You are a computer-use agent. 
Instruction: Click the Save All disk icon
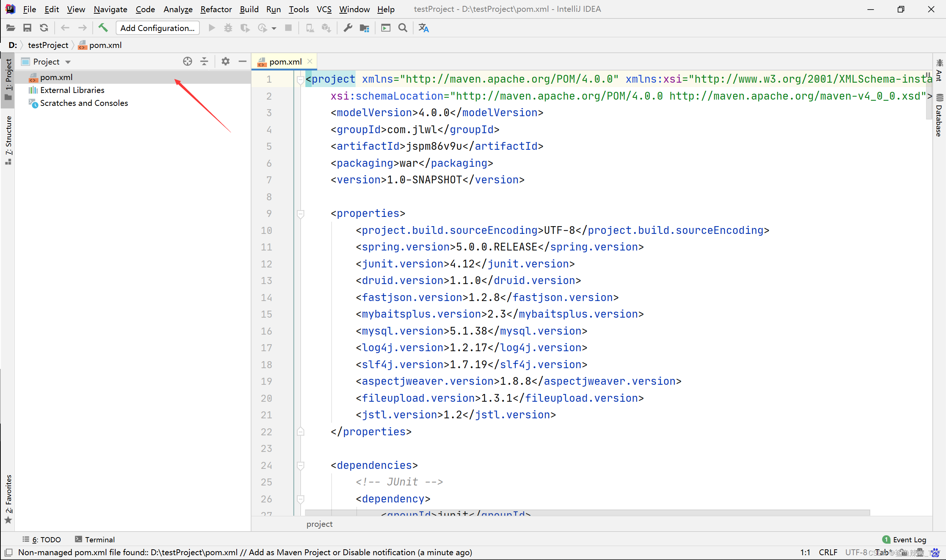(27, 28)
